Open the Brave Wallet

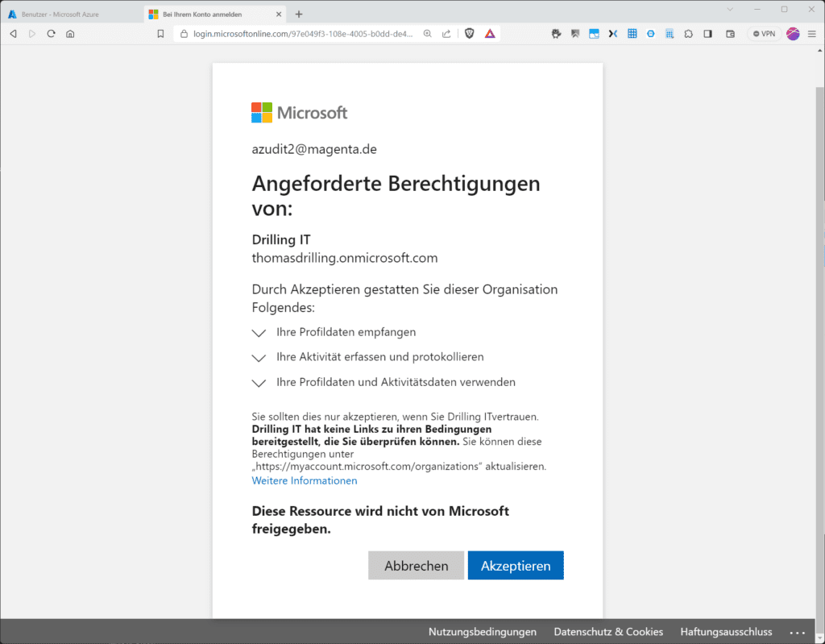pyautogui.click(x=730, y=34)
